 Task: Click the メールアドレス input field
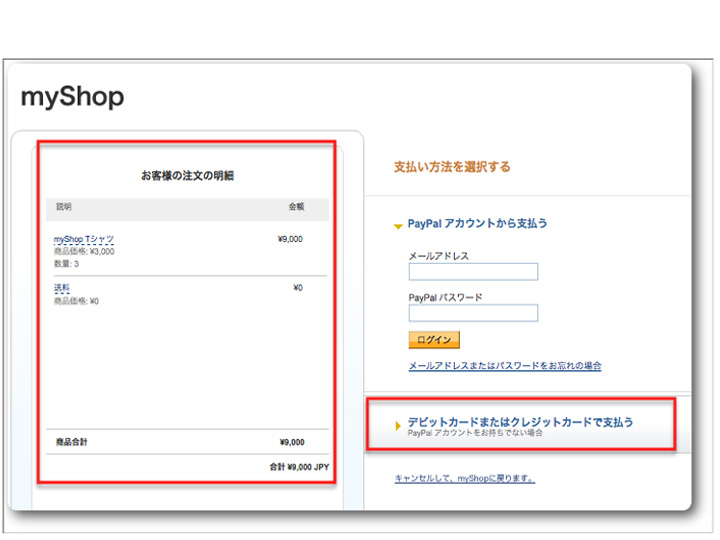click(x=473, y=271)
